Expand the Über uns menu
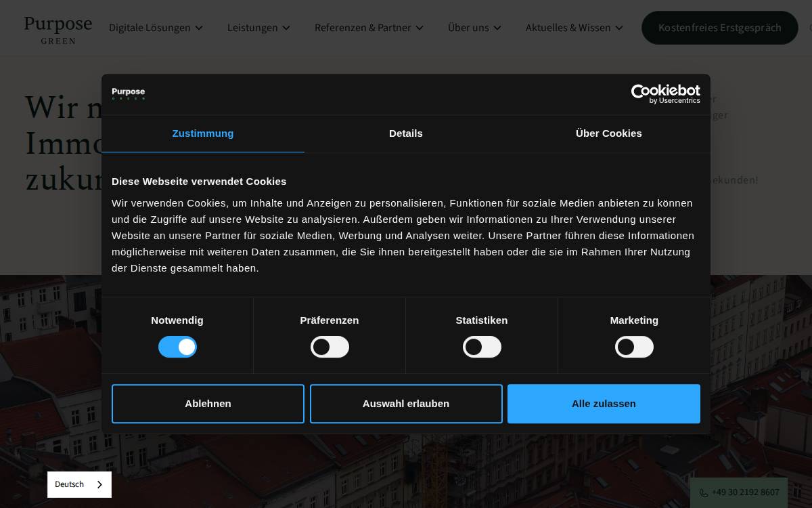812x508 pixels. pyautogui.click(x=474, y=28)
